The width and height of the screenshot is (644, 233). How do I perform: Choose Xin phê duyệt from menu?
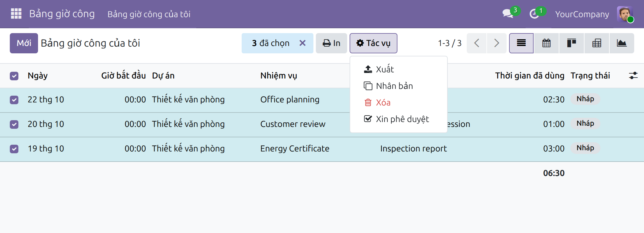coord(399,119)
